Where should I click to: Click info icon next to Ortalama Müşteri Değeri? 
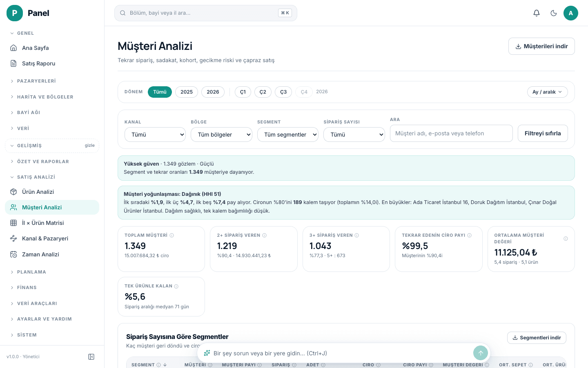coord(566,238)
